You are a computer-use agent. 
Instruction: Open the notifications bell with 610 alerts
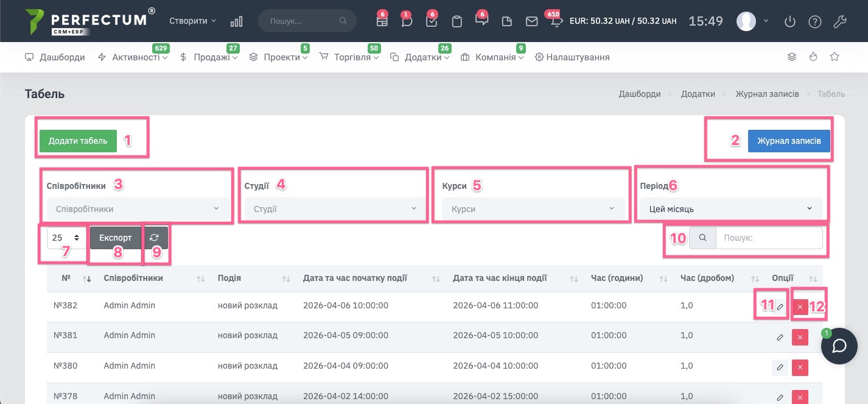[555, 21]
